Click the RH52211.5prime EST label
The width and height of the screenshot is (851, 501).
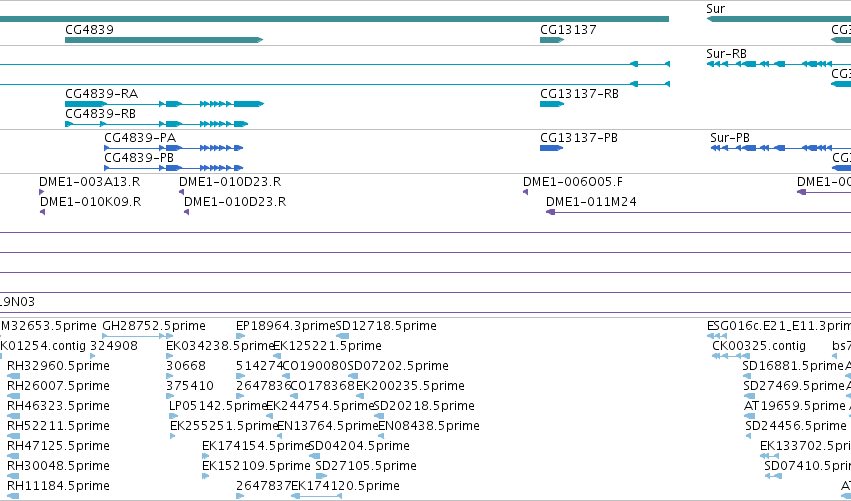(x=58, y=426)
